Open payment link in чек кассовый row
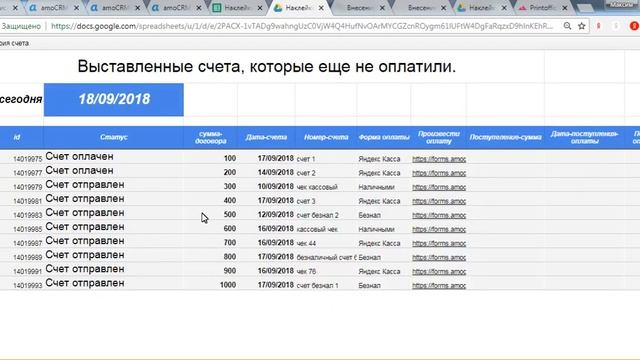The height and width of the screenshot is (360, 640). click(439, 187)
